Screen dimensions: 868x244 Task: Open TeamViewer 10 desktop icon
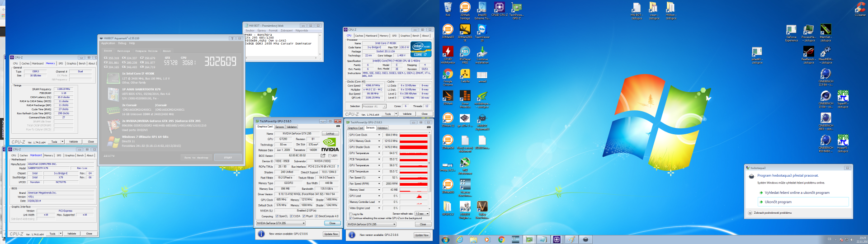click(482, 33)
